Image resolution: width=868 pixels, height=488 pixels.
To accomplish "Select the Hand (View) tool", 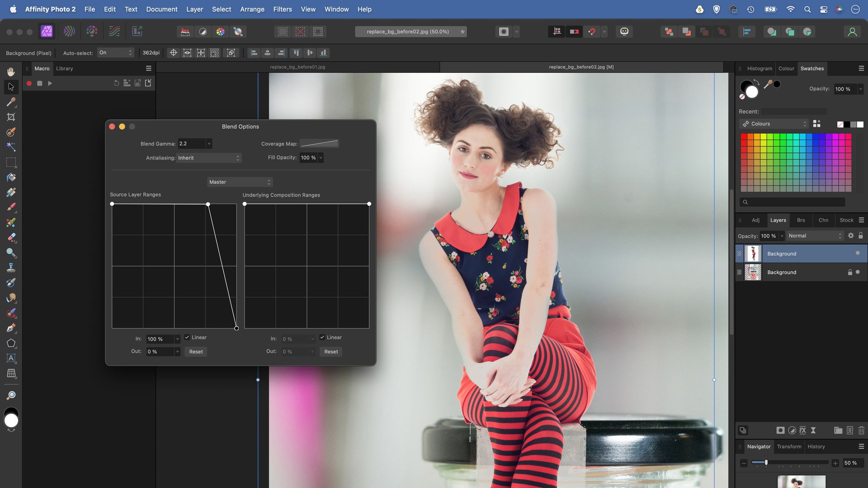I will point(11,71).
